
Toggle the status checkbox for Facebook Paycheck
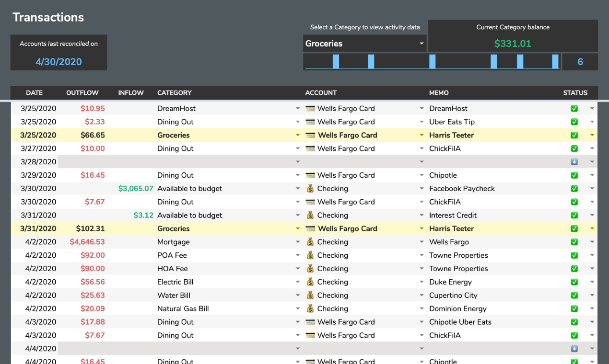[574, 189]
